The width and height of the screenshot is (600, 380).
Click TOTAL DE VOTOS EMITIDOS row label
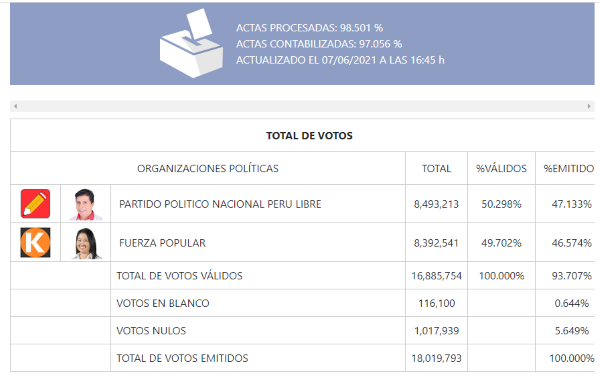[182, 358]
